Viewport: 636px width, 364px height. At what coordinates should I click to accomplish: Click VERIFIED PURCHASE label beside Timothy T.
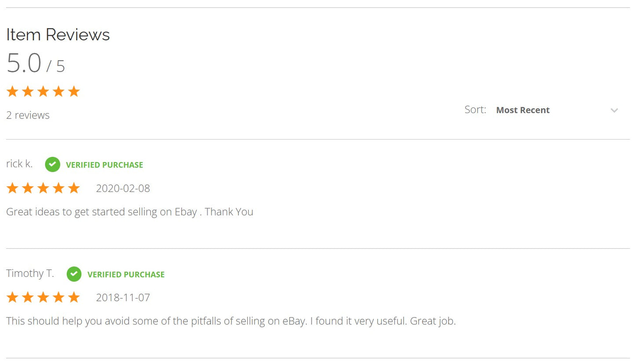pyautogui.click(x=126, y=275)
